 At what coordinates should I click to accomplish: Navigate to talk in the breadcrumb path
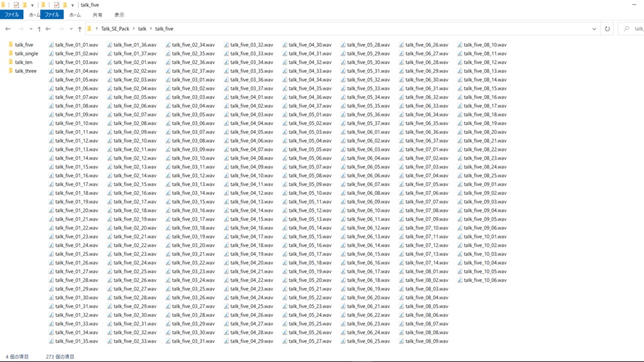142,29
